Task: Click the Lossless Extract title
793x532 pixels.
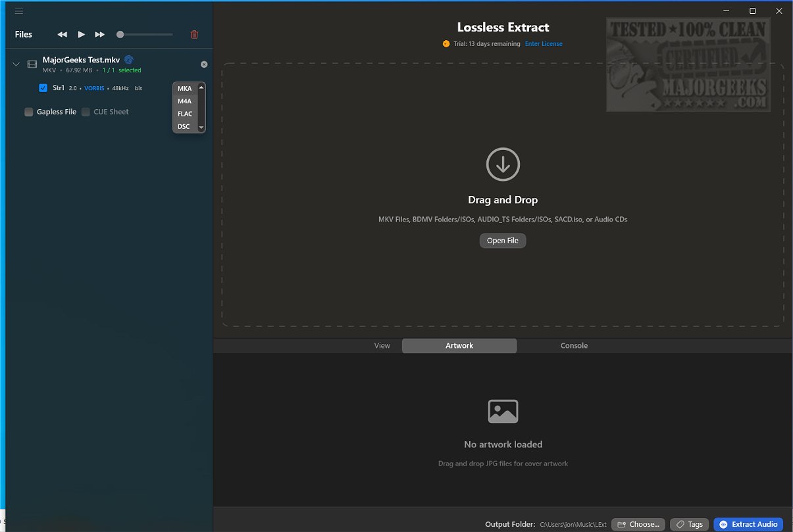Action: (x=503, y=28)
